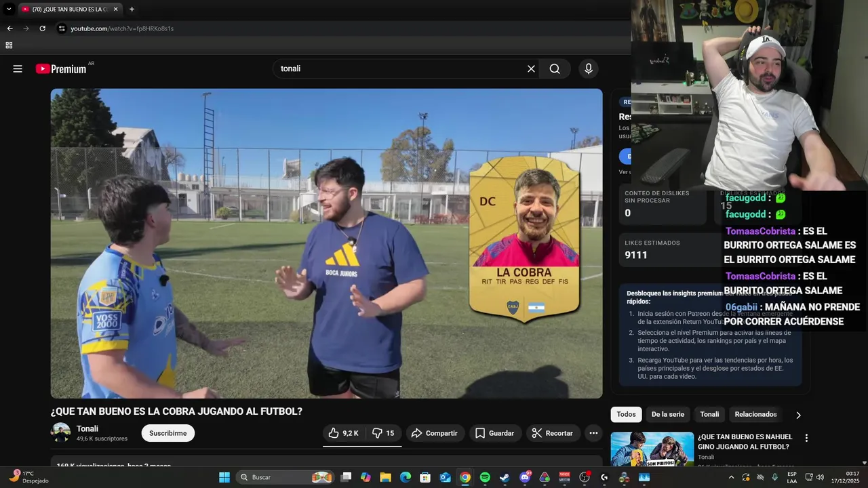Select the De la serie chip

(668, 414)
